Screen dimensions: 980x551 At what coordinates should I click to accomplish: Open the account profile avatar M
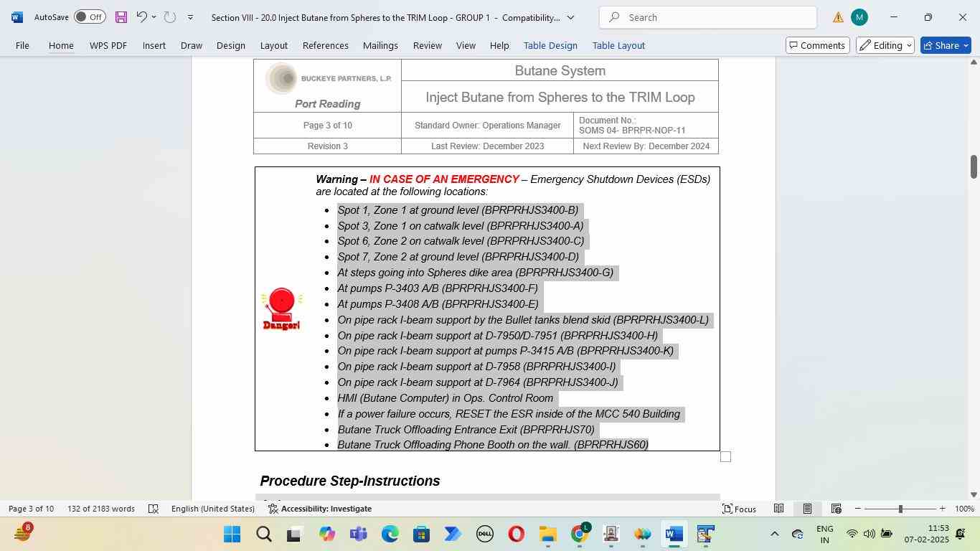[x=859, y=17]
